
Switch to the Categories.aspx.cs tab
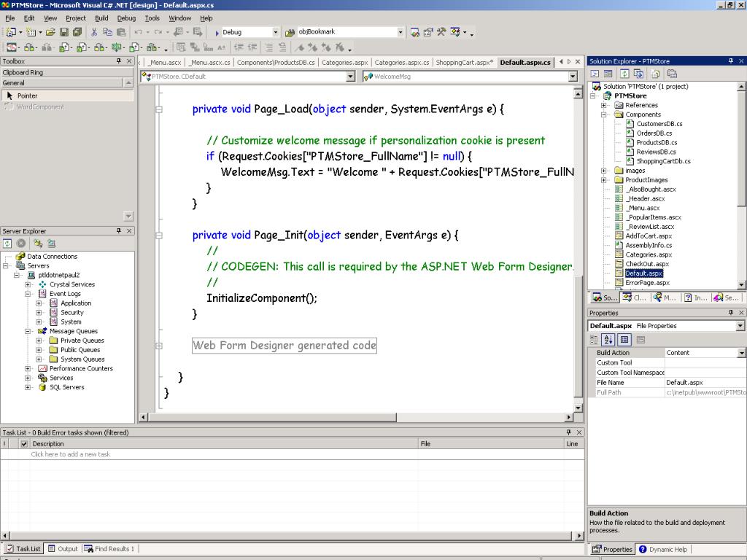point(402,63)
